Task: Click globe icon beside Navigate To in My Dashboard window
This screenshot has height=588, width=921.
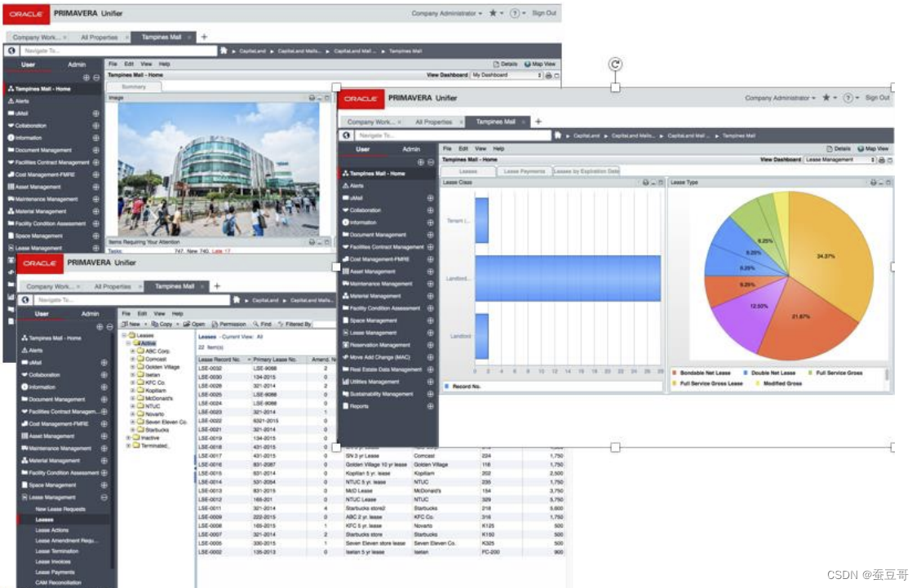Action: tap(11, 51)
